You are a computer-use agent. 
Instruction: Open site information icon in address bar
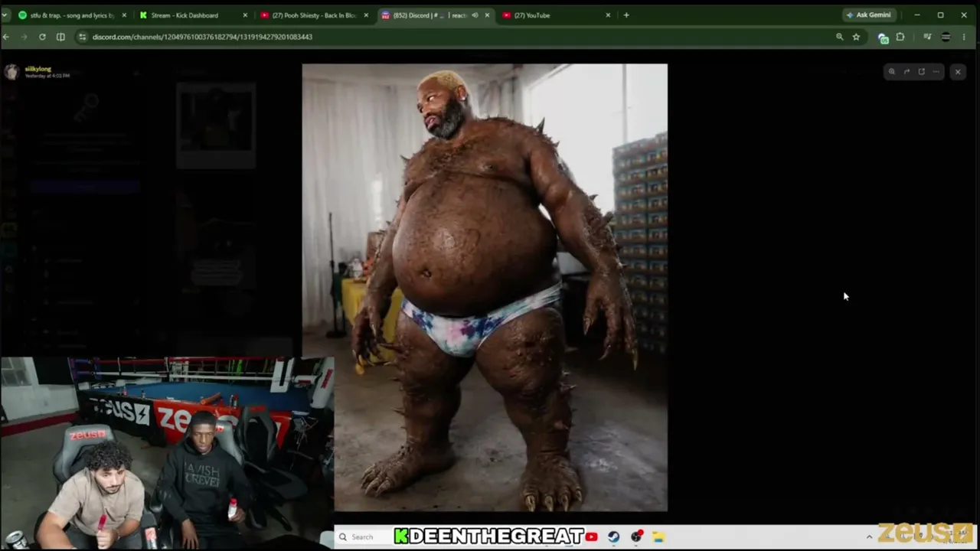coord(83,37)
